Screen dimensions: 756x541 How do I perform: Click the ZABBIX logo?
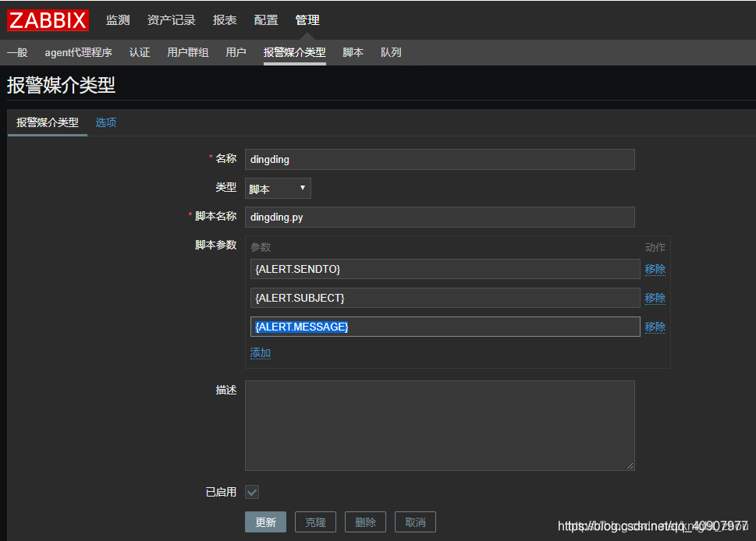click(48, 20)
